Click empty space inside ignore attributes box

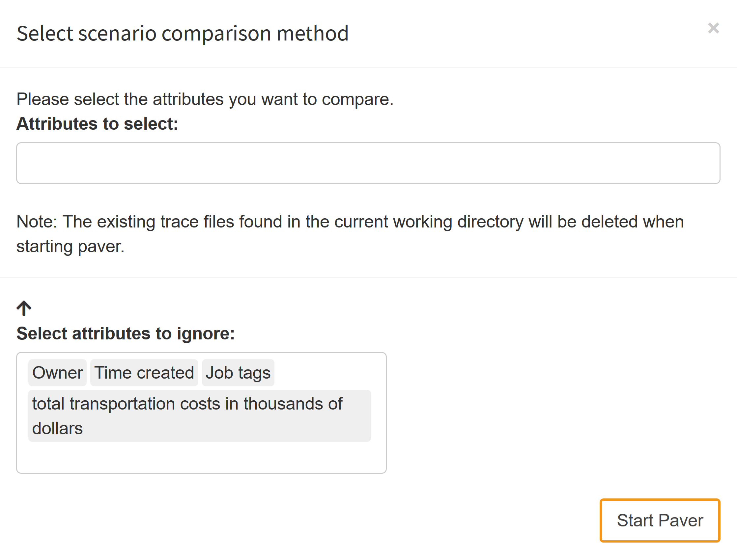coord(200,458)
